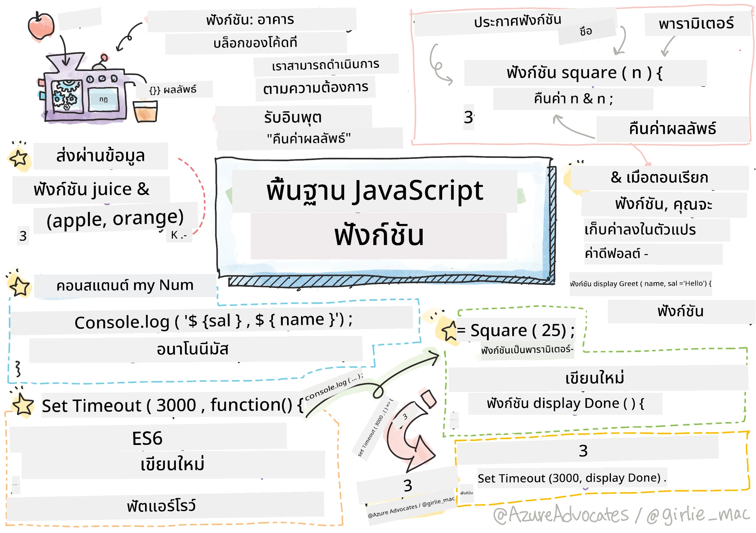Screen dimensions: 756x533
Task: Click the text เราสามารถดำเนินการ
Action: point(326,65)
